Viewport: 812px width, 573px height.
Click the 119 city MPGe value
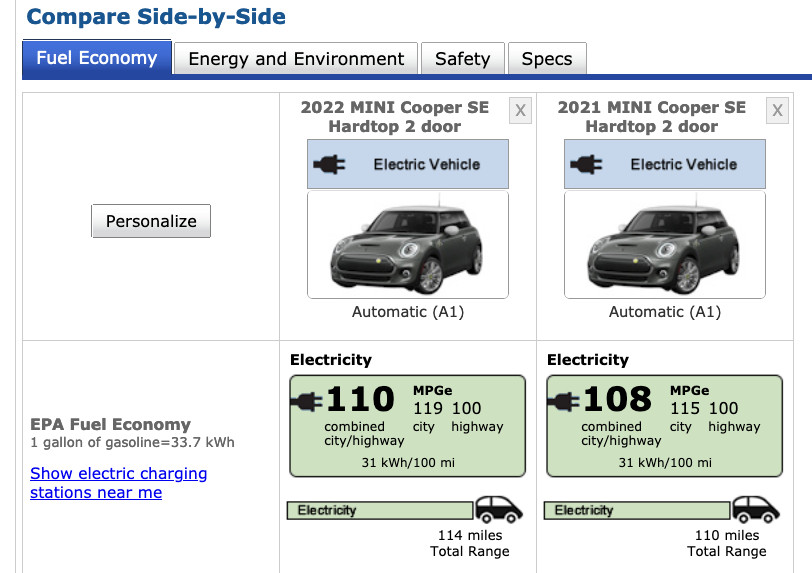pyautogui.click(x=428, y=408)
